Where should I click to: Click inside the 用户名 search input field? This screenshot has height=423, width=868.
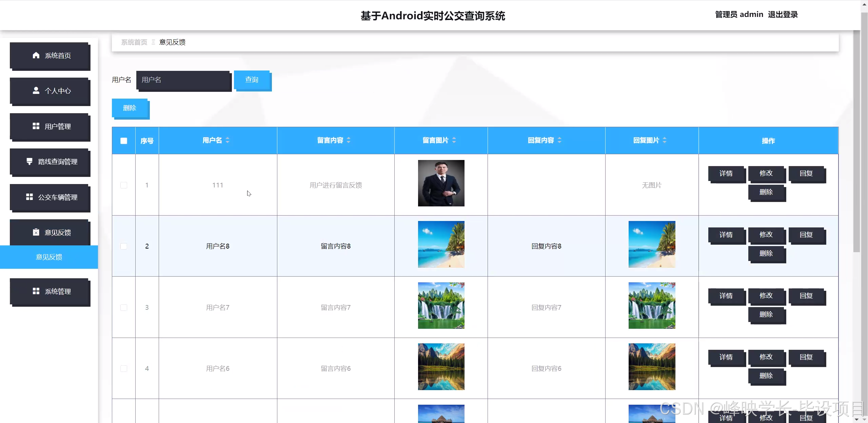click(183, 80)
